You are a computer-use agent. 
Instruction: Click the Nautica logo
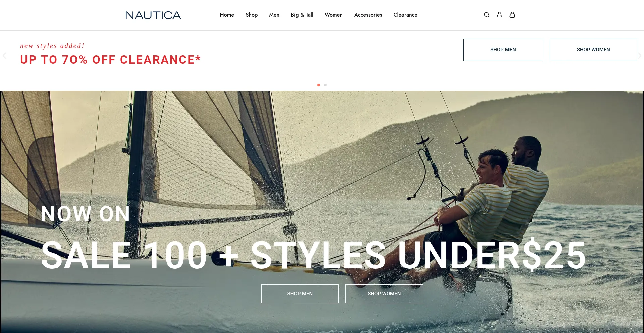(x=153, y=15)
